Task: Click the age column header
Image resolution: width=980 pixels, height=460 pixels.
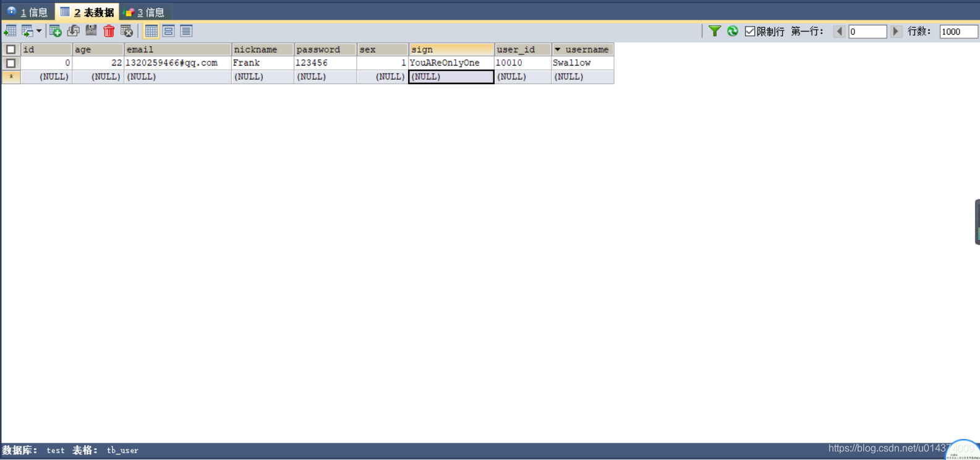Action: (98, 49)
